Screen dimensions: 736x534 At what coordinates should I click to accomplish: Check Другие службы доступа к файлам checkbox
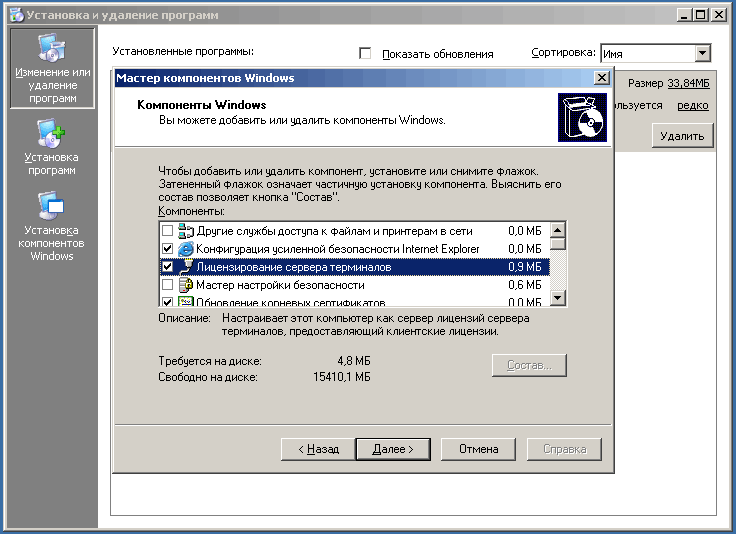click(x=168, y=231)
